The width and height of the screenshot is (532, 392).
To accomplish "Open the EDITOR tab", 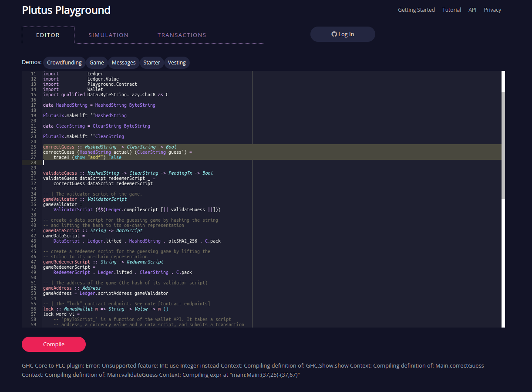I will tap(48, 35).
